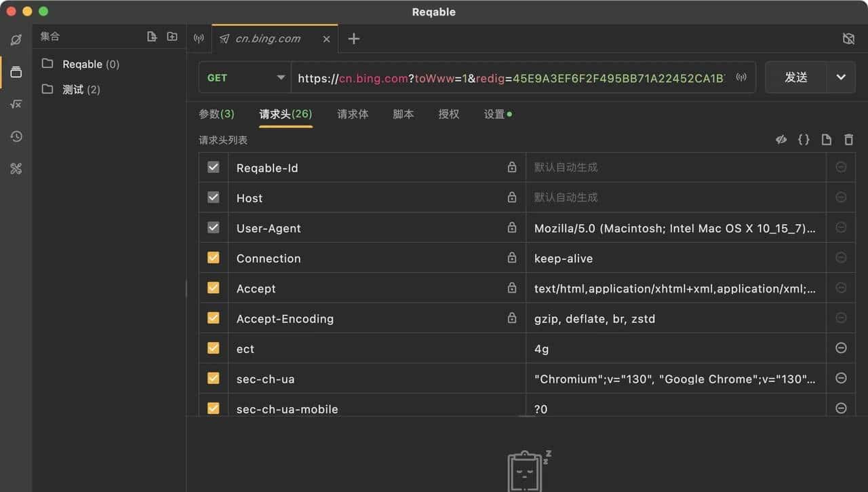868x492 pixels.
Task: Click trash icon above headers list
Action: (848, 140)
